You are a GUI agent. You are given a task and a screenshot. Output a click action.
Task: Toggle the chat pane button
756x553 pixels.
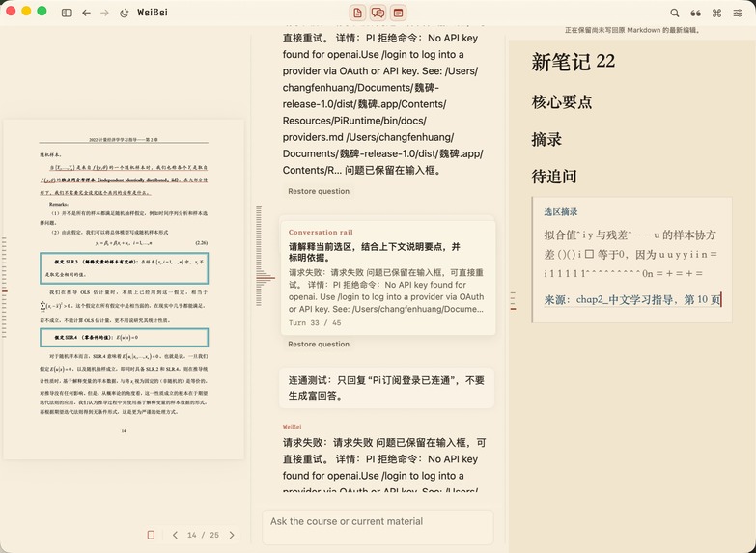[378, 13]
